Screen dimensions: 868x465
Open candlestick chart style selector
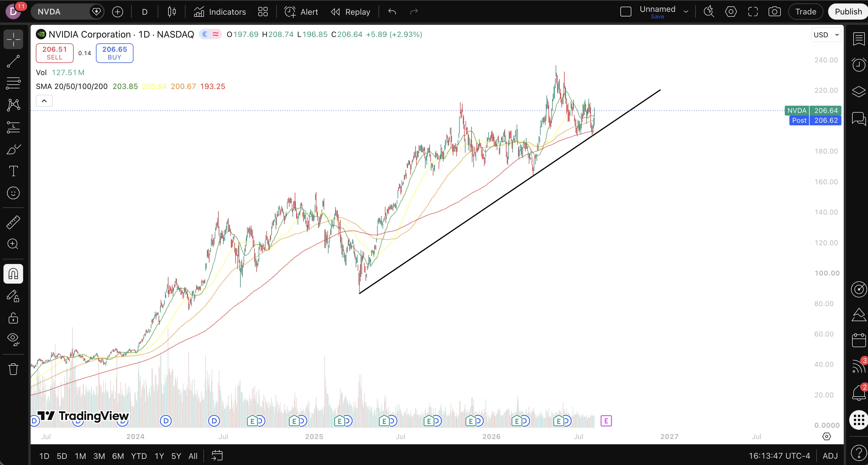pyautogui.click(x=172, y=12)
